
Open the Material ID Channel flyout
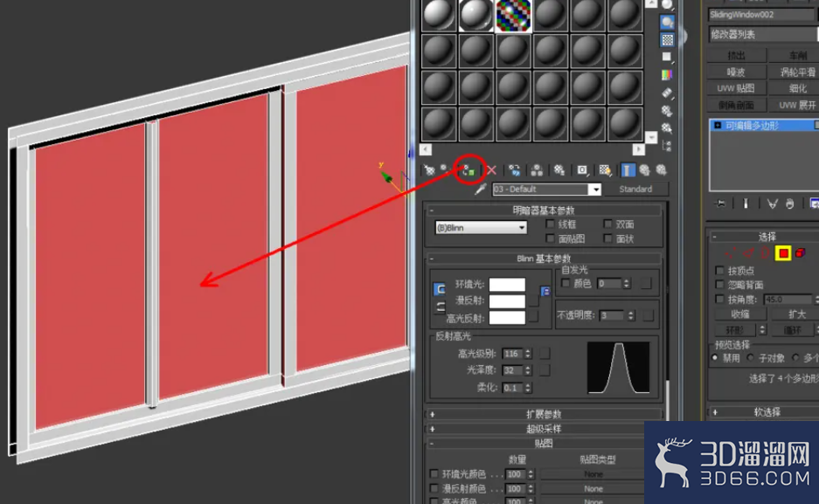[582, 170]
